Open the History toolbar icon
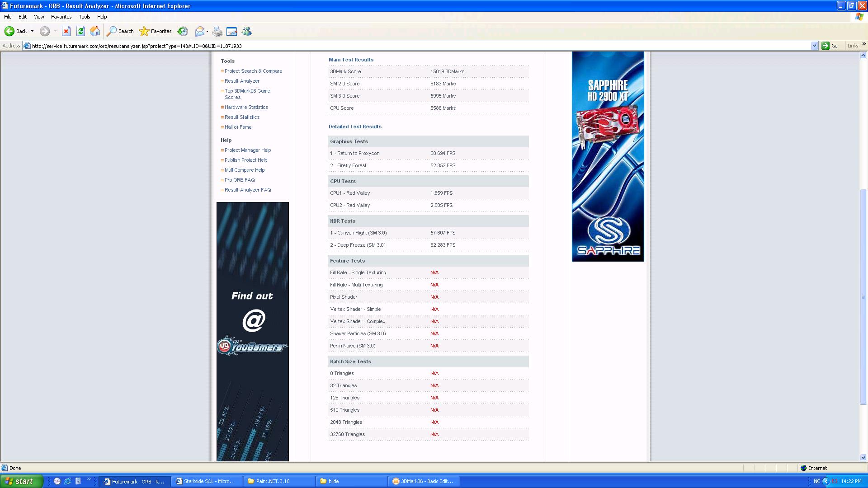Viewport: 868px width, 488px height. [183, 31]
